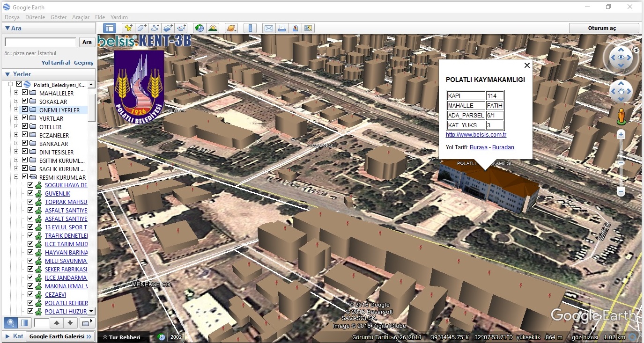
Task: Click the Places search magnifier icon
Action: click(10, 323)
